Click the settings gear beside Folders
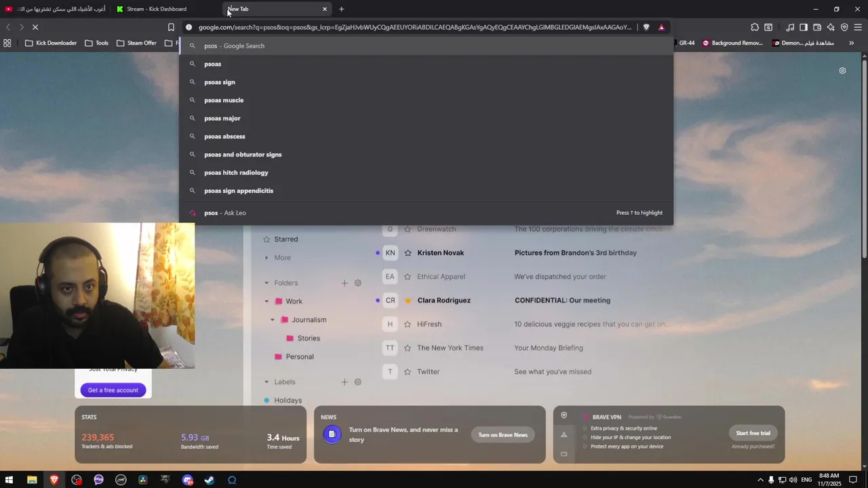This screenshot has height=488, width=868. click(x=358, y=283)
